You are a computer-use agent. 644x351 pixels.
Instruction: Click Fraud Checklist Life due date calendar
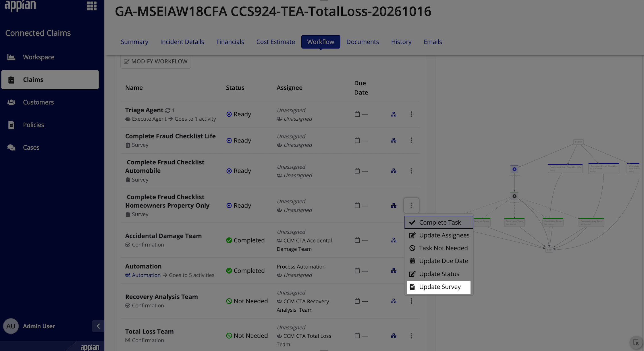point(357,140)
